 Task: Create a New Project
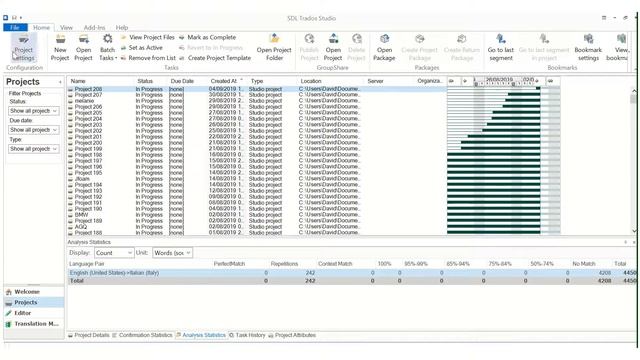coord(60,48)
